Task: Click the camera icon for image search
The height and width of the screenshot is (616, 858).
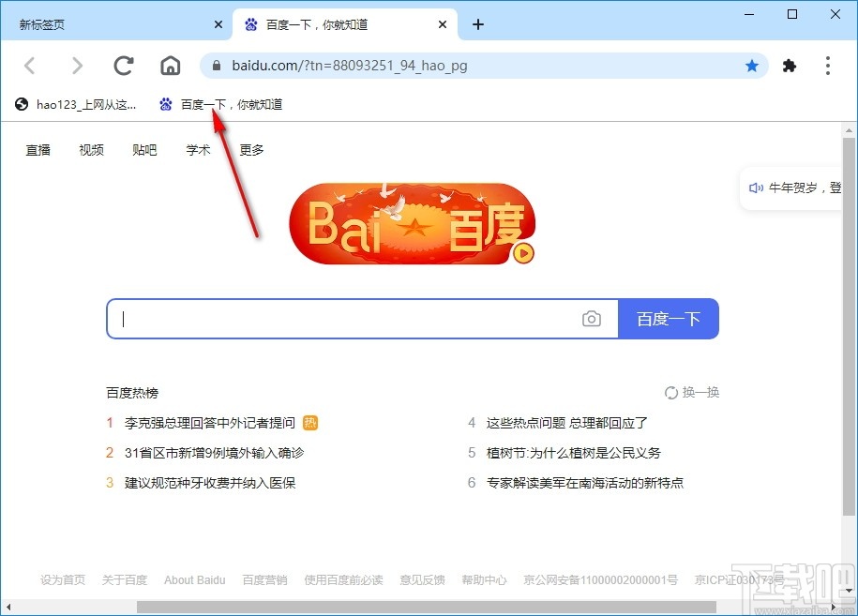Action: (x=592, y=319)
